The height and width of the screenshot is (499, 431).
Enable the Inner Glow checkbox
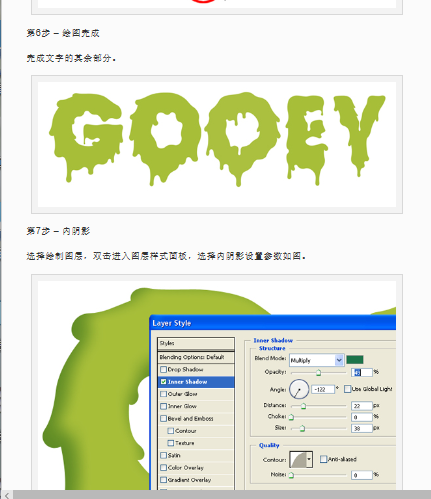click(x=163, y=406)
